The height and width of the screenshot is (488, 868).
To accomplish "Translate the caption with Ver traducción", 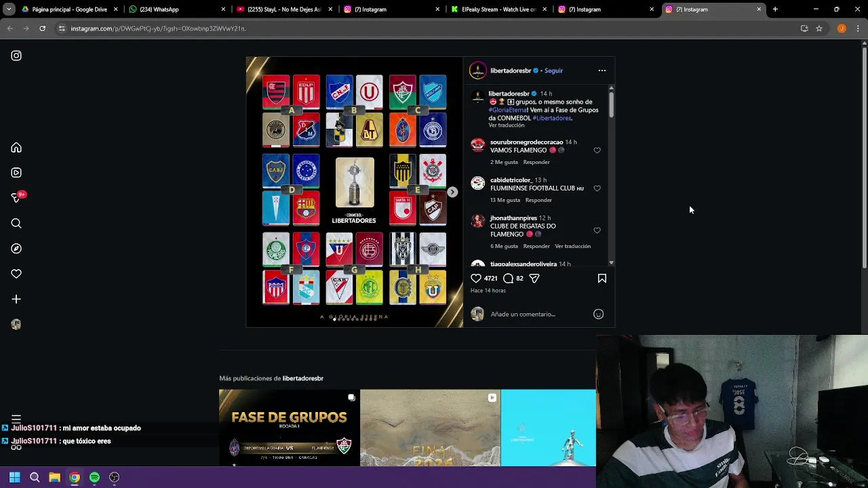I will (x=506, y=125).
